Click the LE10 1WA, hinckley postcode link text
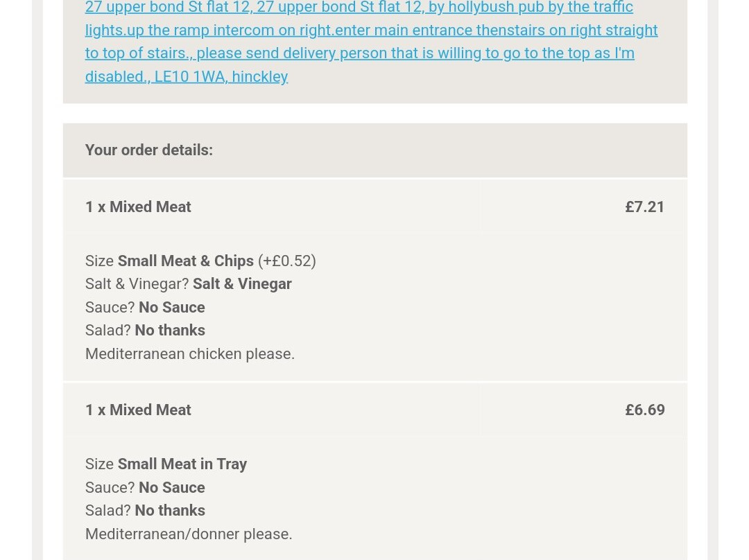This screenshot has height=560, width=749. pos(221,76)
